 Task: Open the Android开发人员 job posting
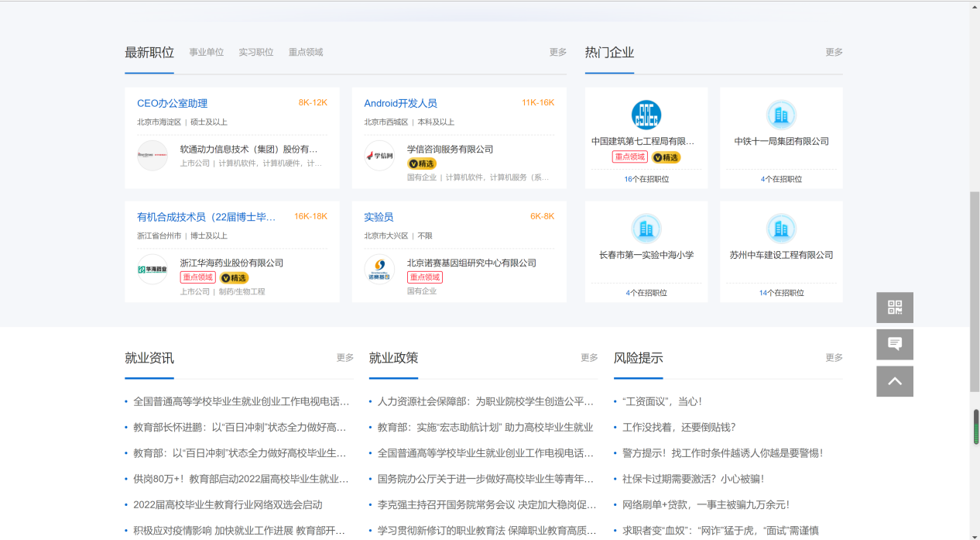pyautogui.click(x=400, y=103)
